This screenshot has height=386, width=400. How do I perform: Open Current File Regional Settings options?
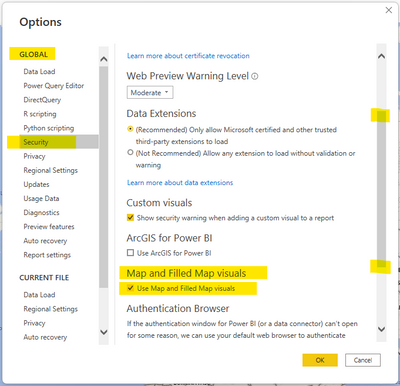pos(51,309)
